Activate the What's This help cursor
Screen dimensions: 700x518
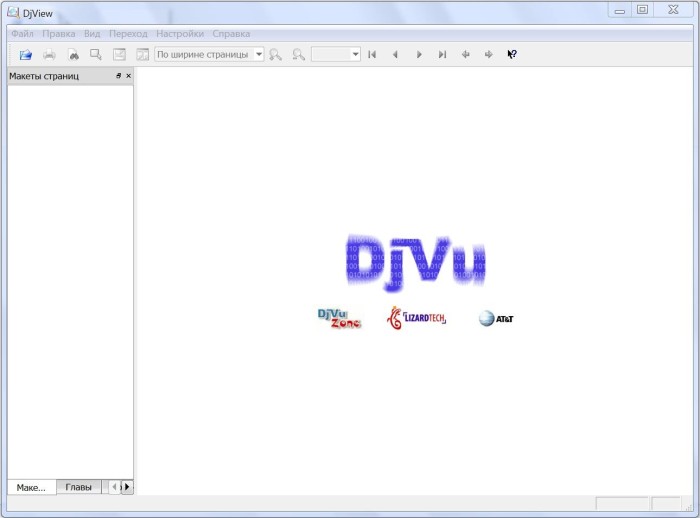pyautogui.click(x=512, y=54)
